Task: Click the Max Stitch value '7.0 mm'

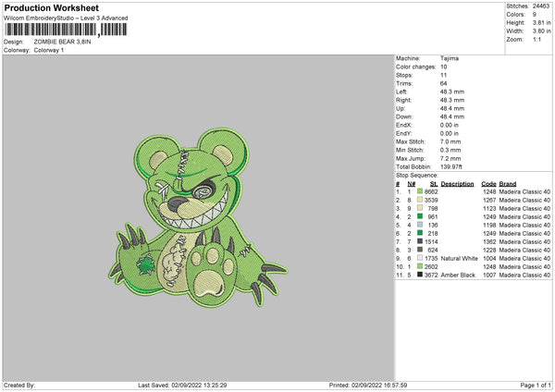Action: click(x=450, y=141)
